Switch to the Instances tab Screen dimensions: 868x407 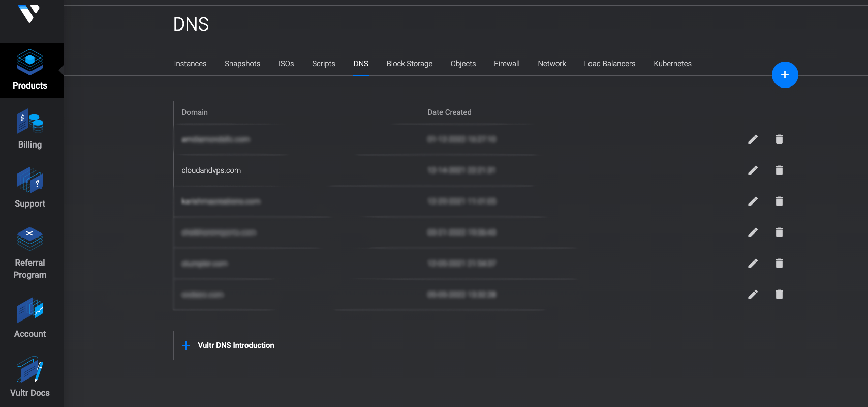coord(190,64)
